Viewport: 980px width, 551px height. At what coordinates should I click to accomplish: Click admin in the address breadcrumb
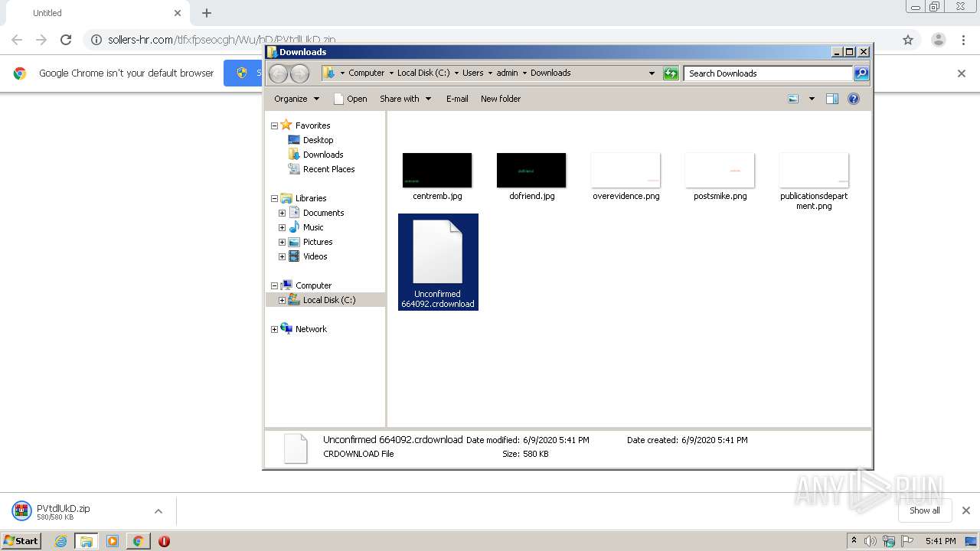(507, 73)
